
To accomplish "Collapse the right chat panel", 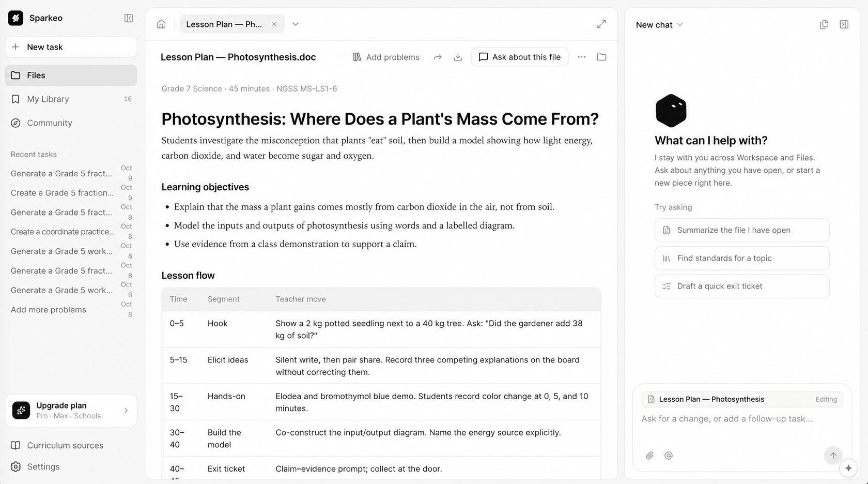I will (844, 24).
